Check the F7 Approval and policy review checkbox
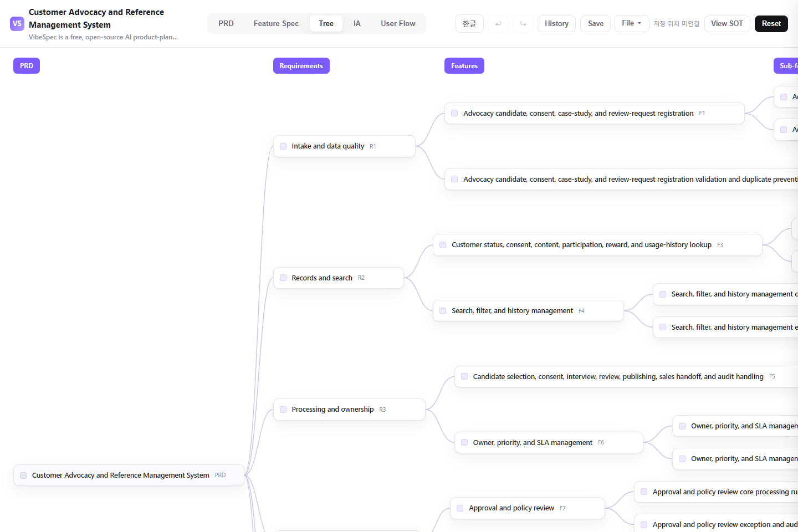798x532 pixels. 460,508
